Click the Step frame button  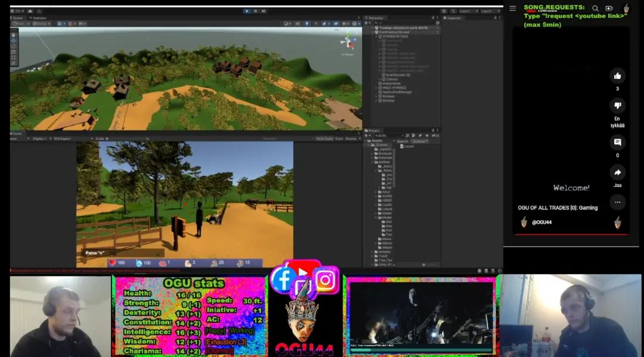tap(264, 11)
